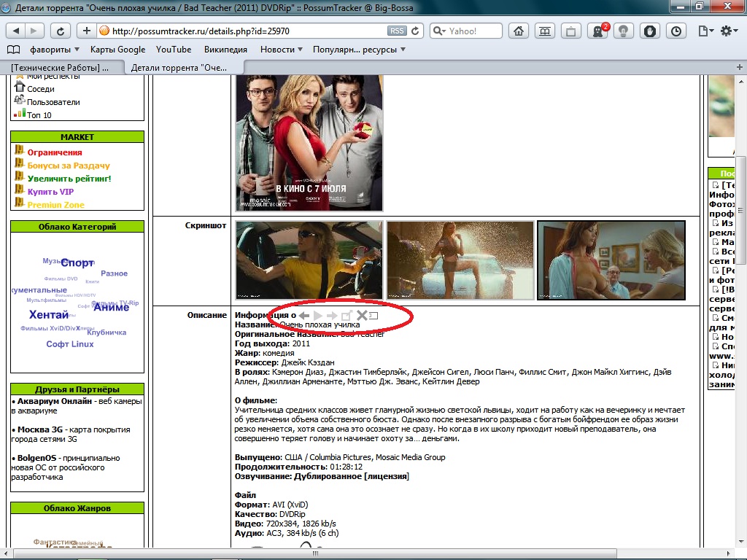Image resolution: width=747 pixels, height=560 pixels.
Task: Open the Соседи sidebar link
Action: 41,89
